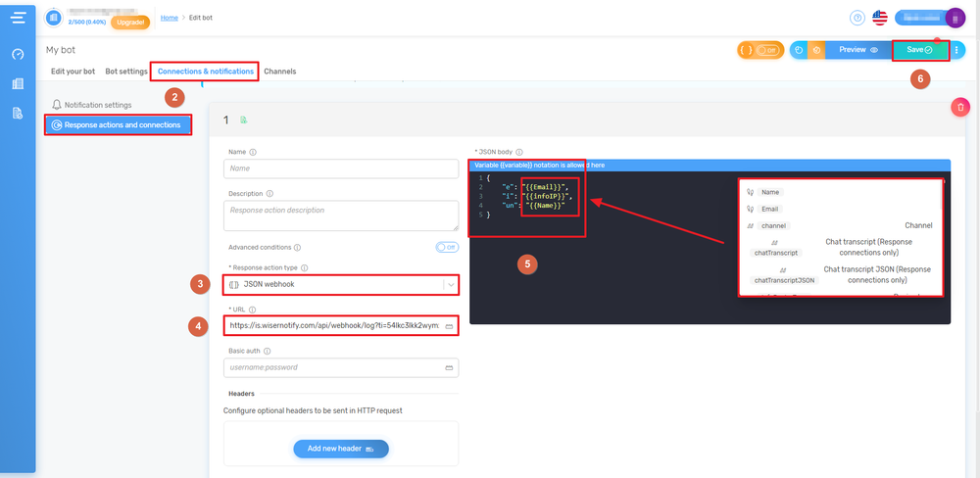
Task: Click the US flag language selector
Action: [879, 18]
